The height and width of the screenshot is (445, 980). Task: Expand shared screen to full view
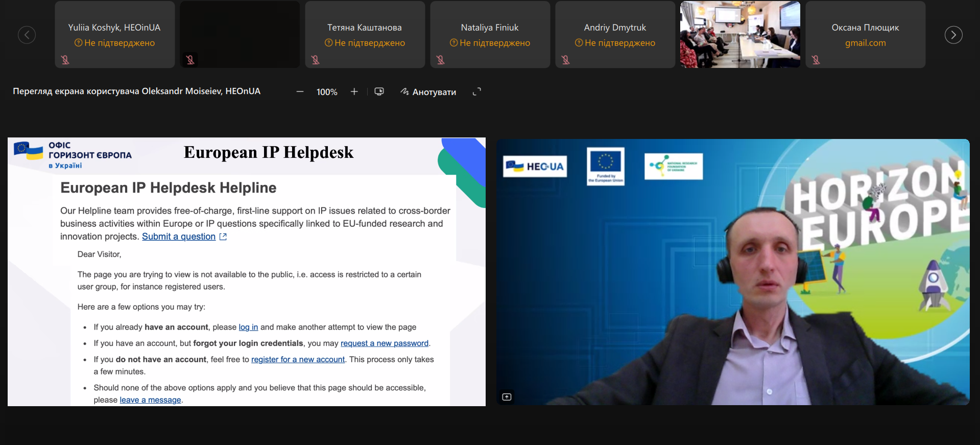pyautogui.click(x=476, y=92)
